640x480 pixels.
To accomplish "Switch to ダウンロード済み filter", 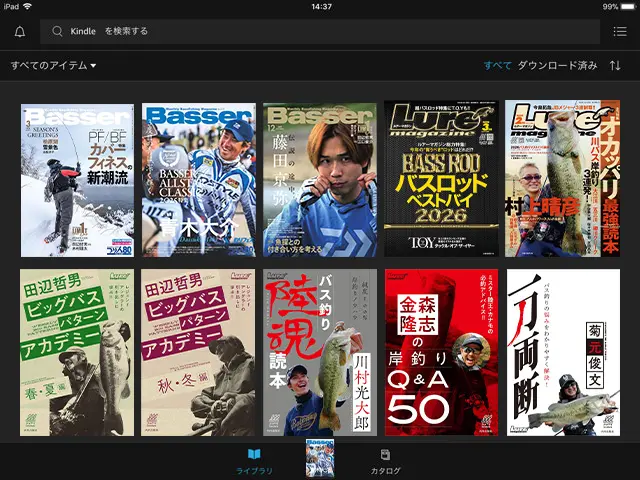I will [558, 65].
